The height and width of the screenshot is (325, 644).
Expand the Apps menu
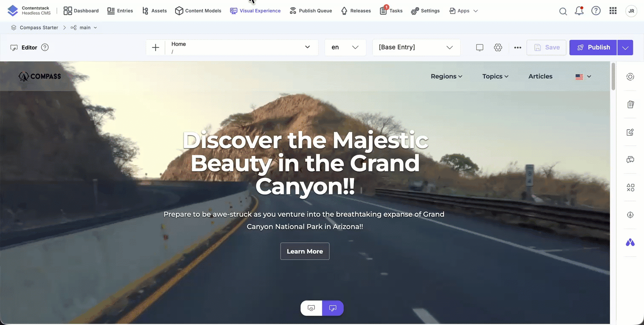[463, 11]
